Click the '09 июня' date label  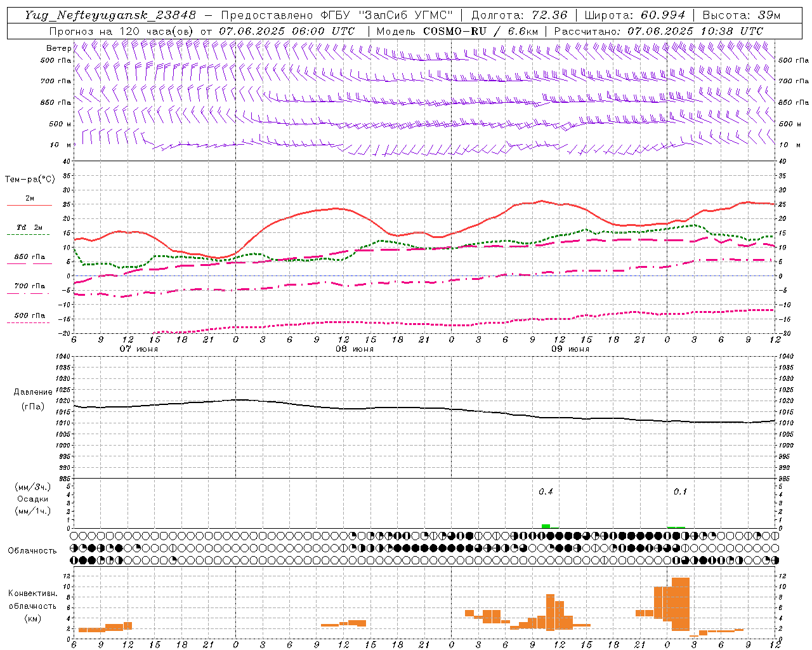click(570, 348)
